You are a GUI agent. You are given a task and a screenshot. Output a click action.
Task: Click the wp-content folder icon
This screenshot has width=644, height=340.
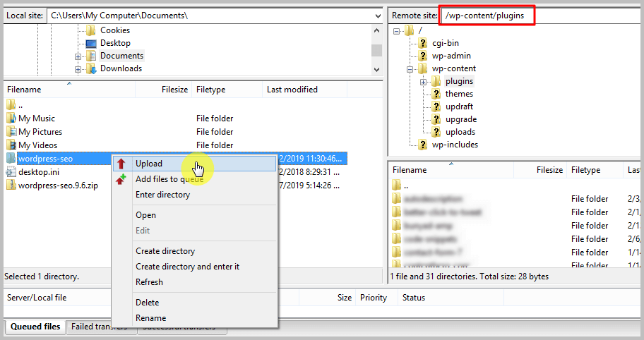[x=422, y=68]
